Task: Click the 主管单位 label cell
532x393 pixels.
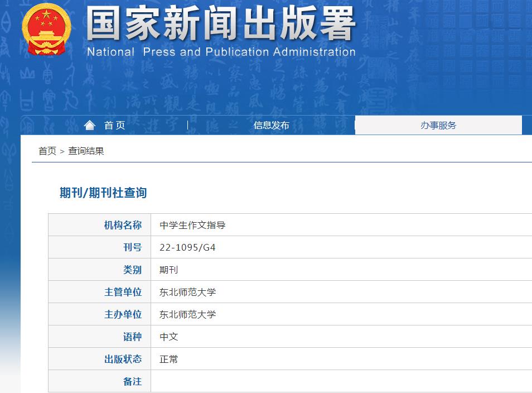Action: [x=124, y=291]
